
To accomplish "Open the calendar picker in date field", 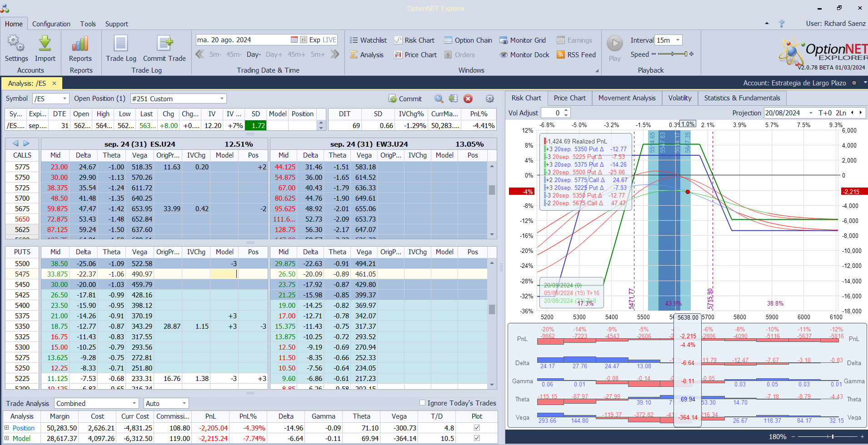I will (294, 40).
